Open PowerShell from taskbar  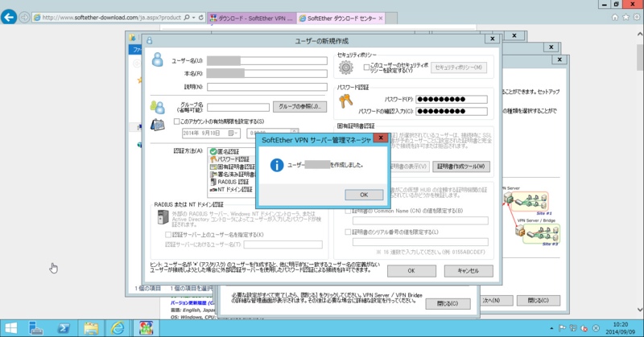coord(64,328)
